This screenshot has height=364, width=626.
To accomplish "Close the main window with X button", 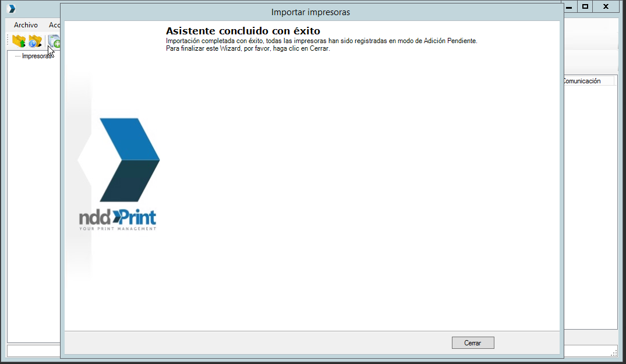I will tap(606, 6).
